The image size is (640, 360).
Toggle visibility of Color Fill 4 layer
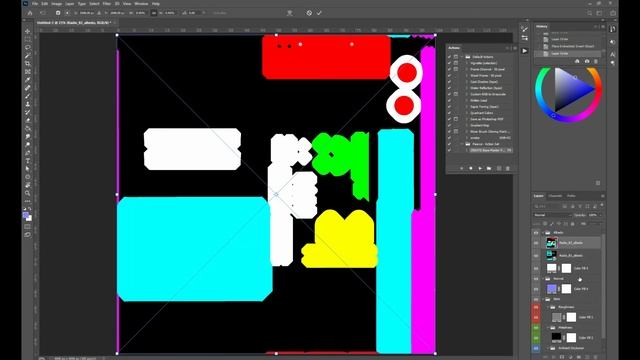(x=536, y=289)
